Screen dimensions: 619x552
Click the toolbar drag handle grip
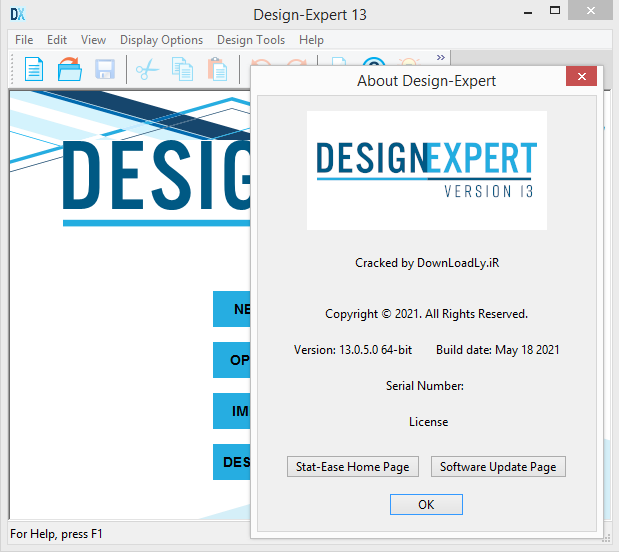[12, 69]
